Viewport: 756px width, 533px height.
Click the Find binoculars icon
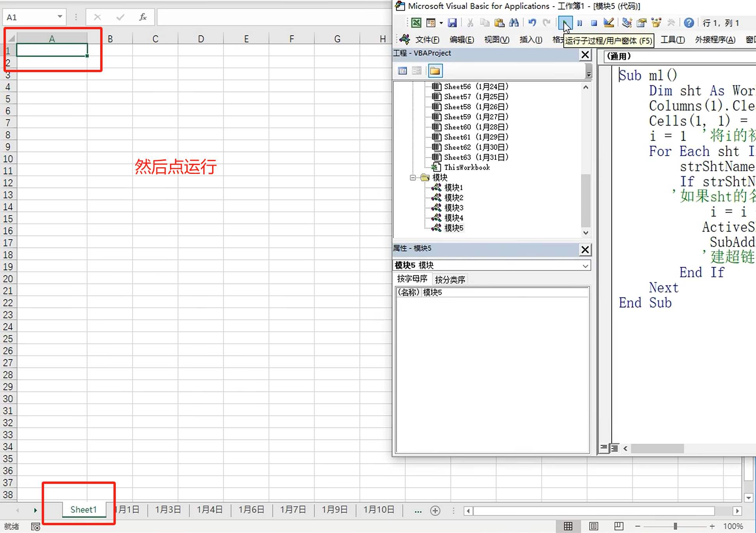click(514, 23)
